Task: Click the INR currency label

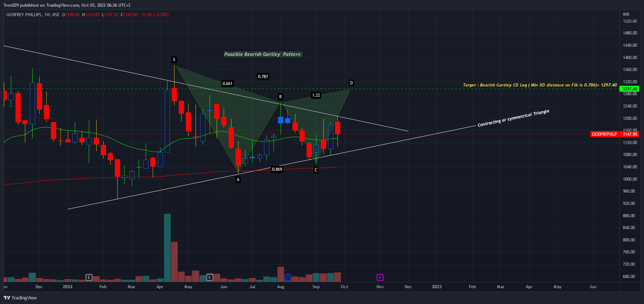Action: pos(626,14)
